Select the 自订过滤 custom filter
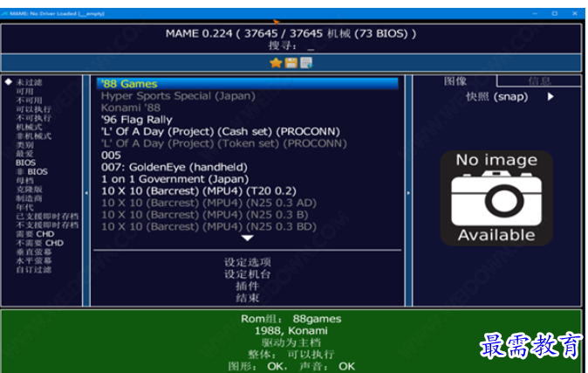The height and width of the screenshot is (373, 588). (x=33, y=270)
